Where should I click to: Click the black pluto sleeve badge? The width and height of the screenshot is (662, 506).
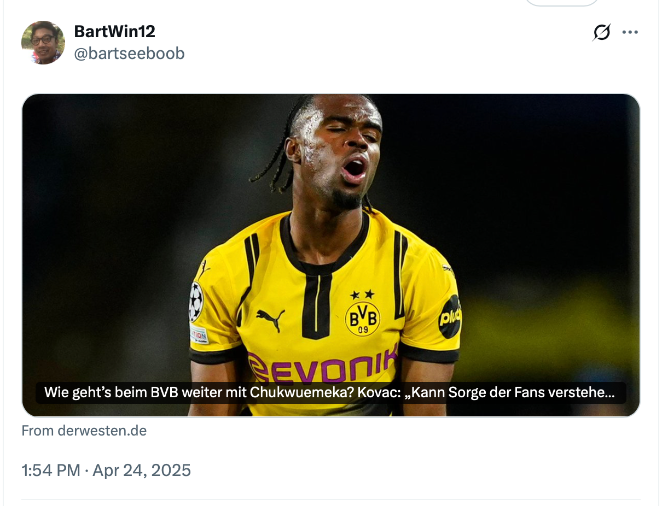(450, 317)
